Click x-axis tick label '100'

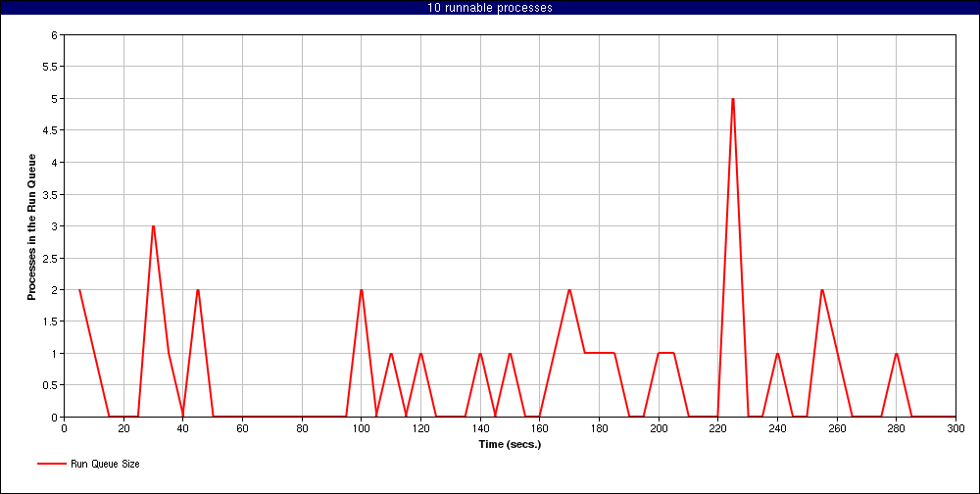tap(362, 428)
